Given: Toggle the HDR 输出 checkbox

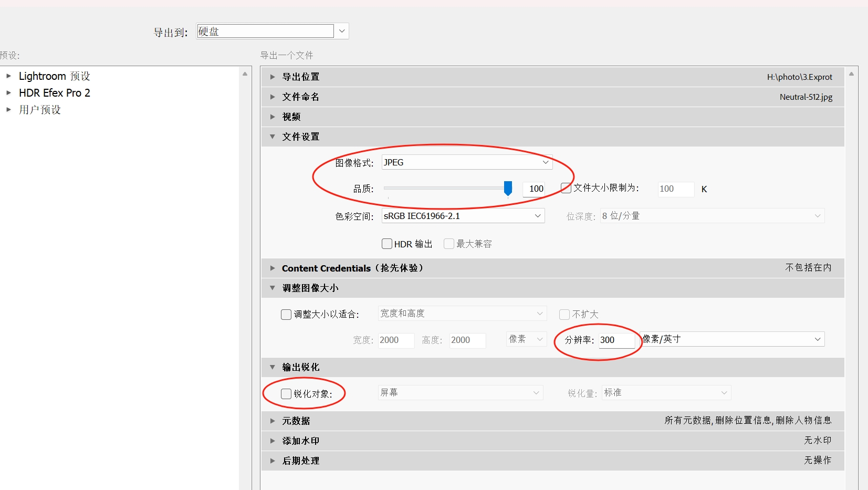Looking at the screenshot, I should click(387, 244).
